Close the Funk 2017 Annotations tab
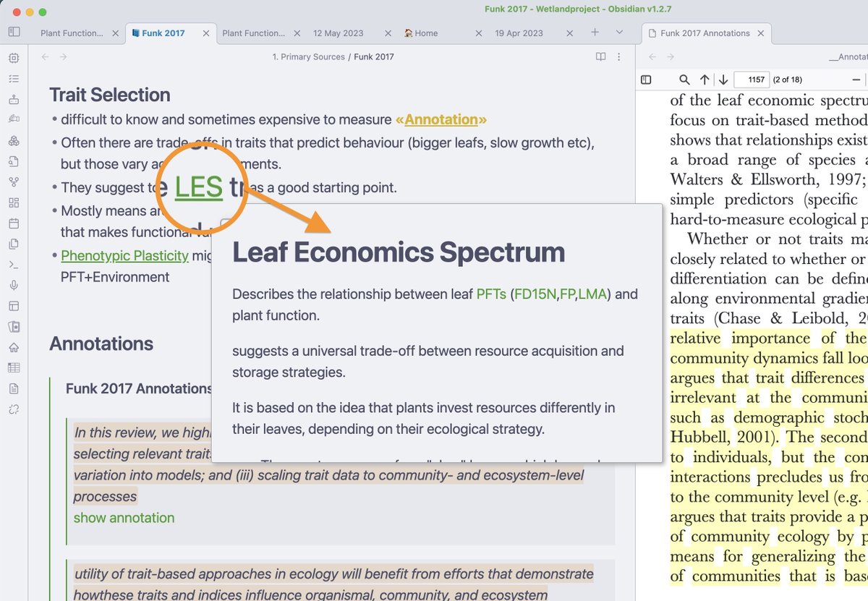The width and height of the screenshot is (868, 601). pyautogui.click(x=761, y=33)
